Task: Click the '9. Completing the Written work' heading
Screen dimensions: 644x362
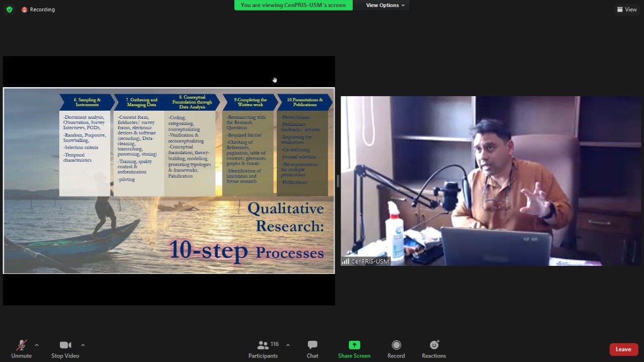Action: pos(250,102)
